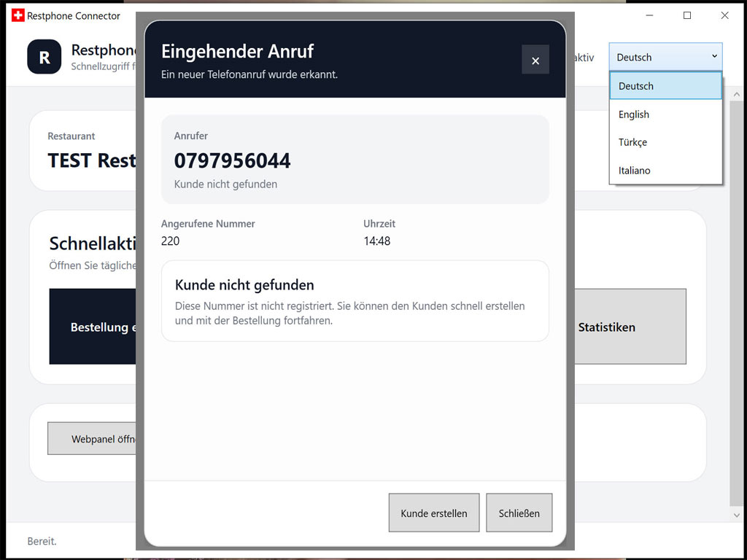
Task: Click the Schließen button
Action: pyautogui.click(x=519, y=513)
